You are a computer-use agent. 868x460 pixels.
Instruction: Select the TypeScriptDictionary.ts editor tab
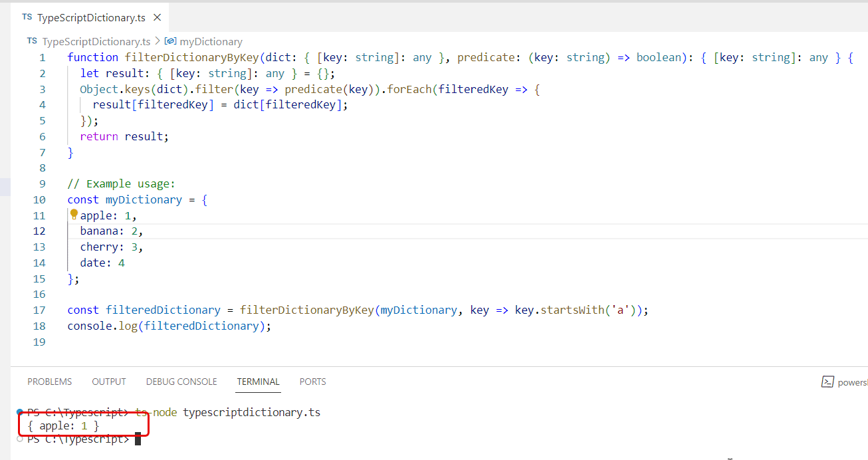click(90, 17)
